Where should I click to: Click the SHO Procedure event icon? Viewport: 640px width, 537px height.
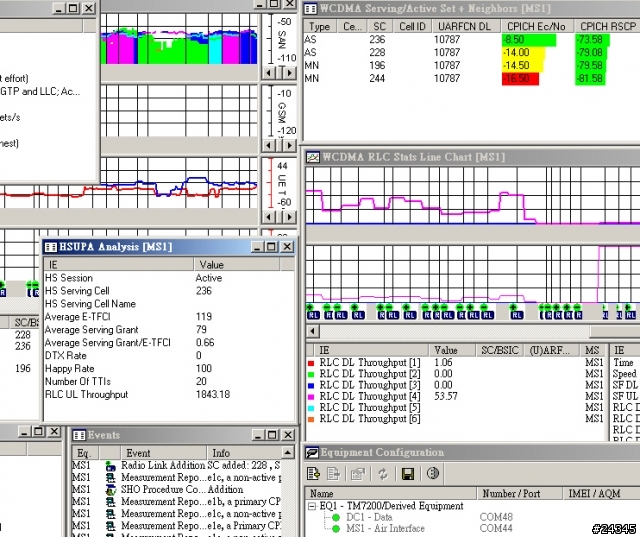point(110,490)
